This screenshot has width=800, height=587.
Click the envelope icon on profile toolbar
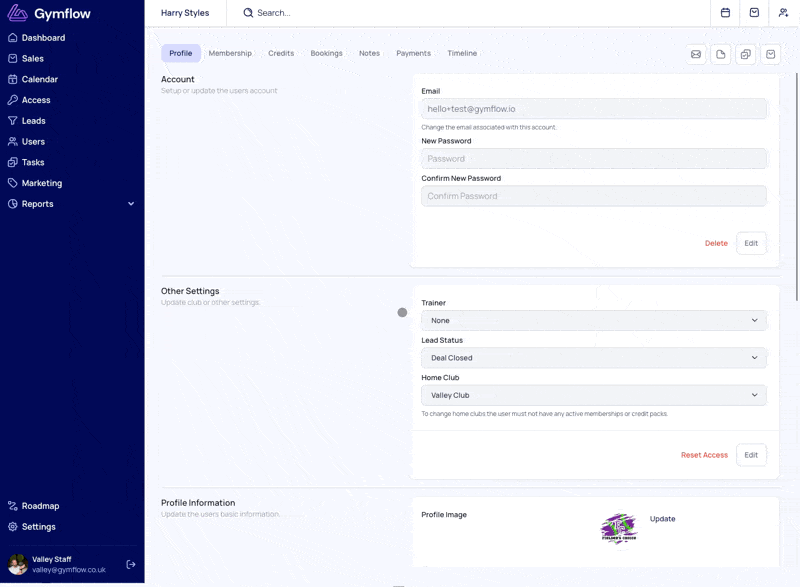click(x=696, y=54)
